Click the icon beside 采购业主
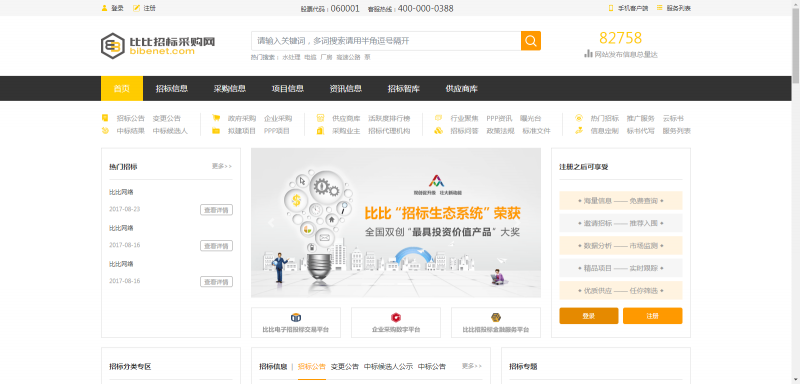 (320, 131)
